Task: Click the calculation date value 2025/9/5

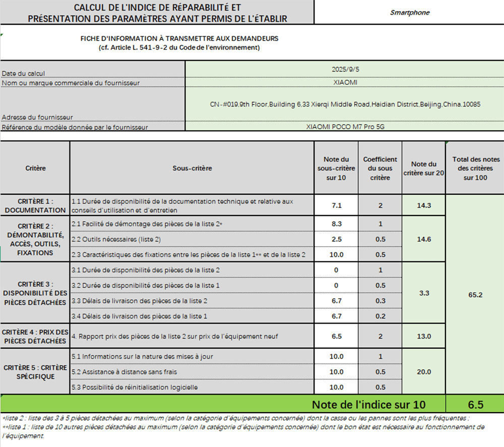Action: click(x=345, y=69)
